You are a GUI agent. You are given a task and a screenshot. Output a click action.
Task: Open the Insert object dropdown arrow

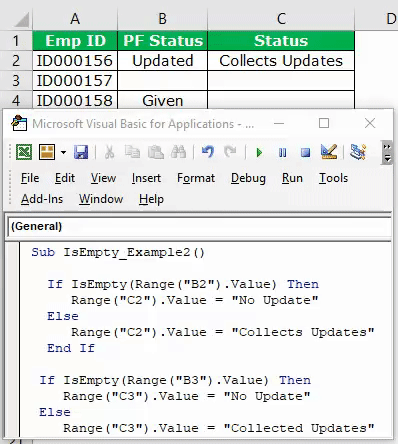[x=63, y=153]
